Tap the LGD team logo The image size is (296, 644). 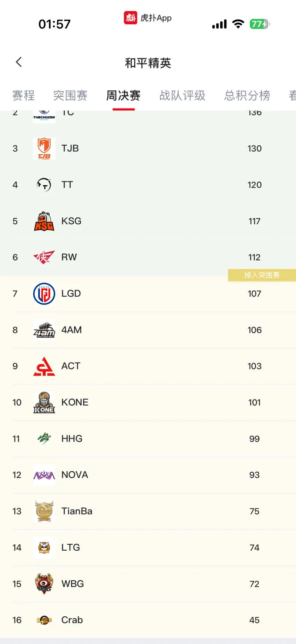44,294
